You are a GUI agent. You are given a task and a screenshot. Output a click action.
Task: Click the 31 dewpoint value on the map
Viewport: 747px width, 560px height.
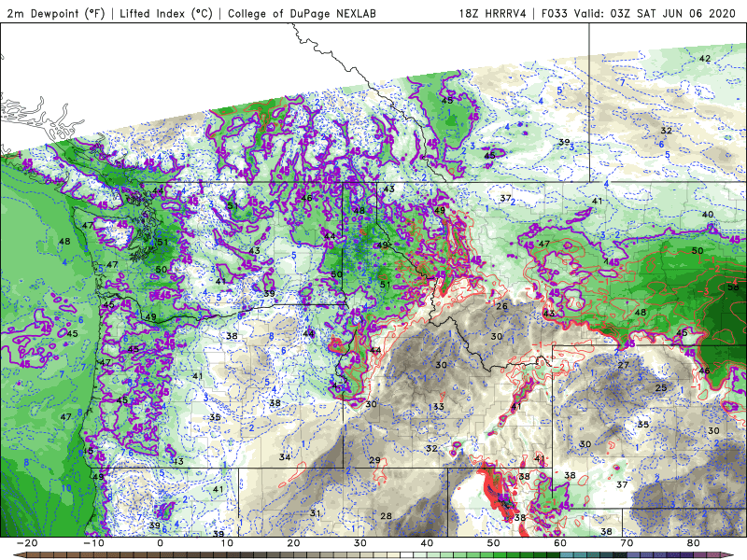coord(315,513)
